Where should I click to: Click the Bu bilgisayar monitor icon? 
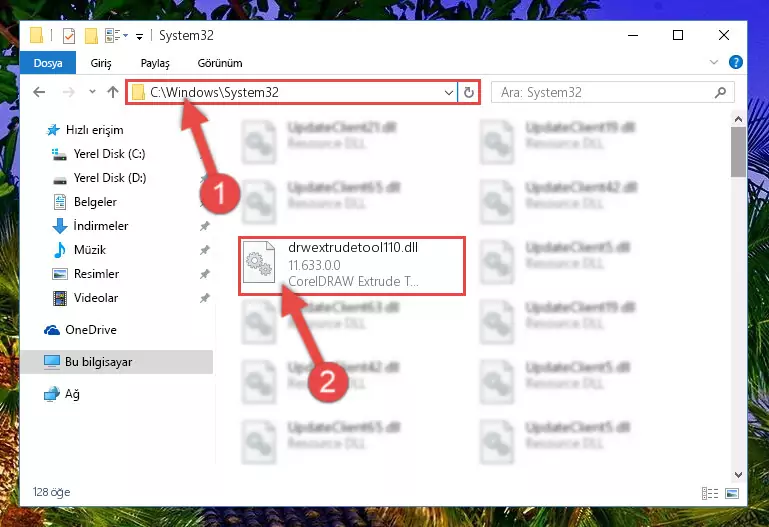(51, 362)
